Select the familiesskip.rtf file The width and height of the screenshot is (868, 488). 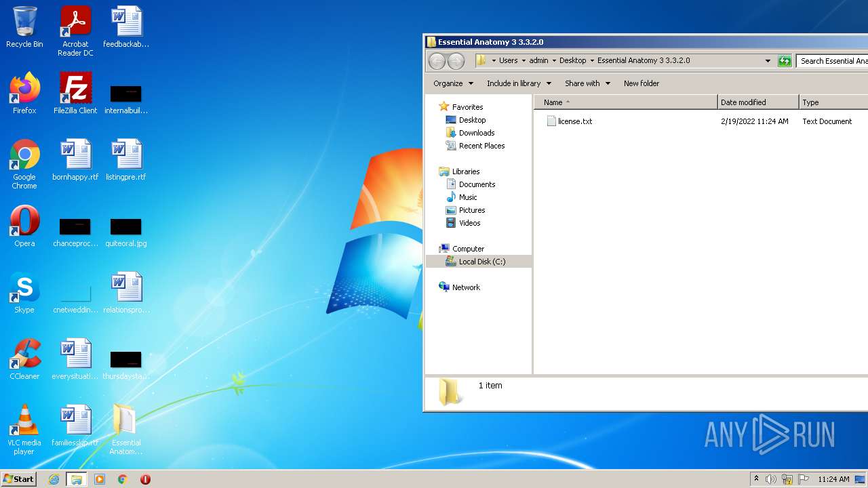[75, 426]
